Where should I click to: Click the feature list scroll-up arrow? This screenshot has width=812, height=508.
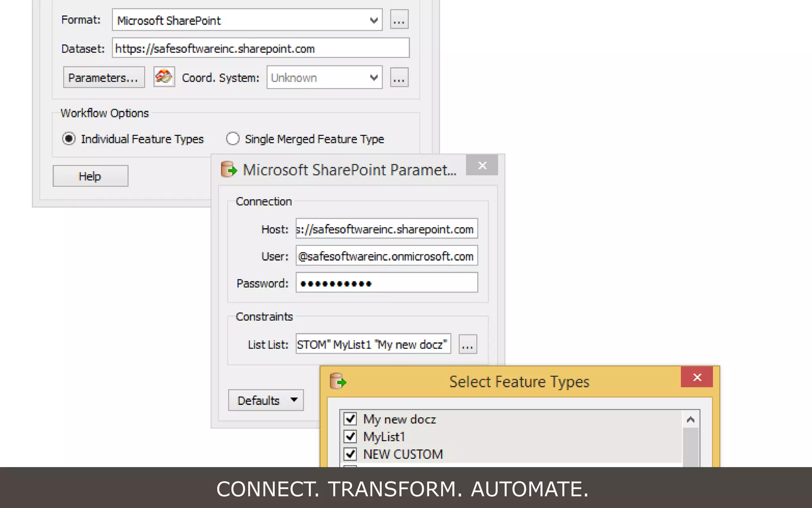(x=691, y=419)
